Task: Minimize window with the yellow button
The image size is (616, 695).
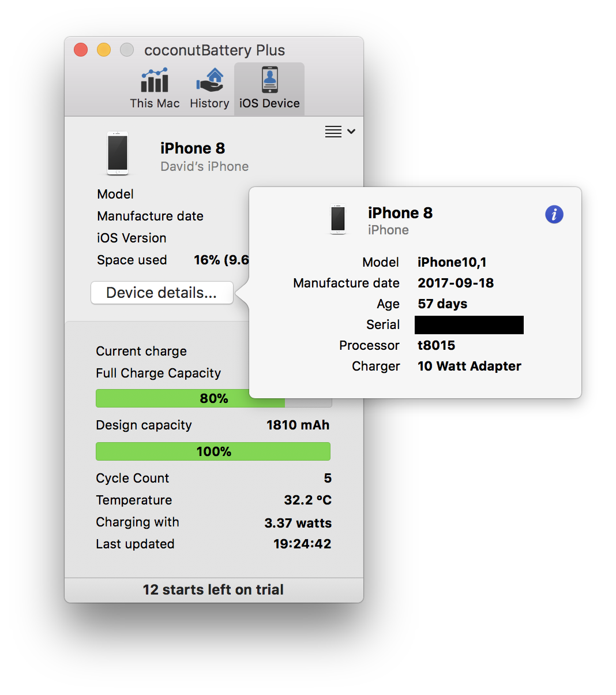Action: point(104,50)
